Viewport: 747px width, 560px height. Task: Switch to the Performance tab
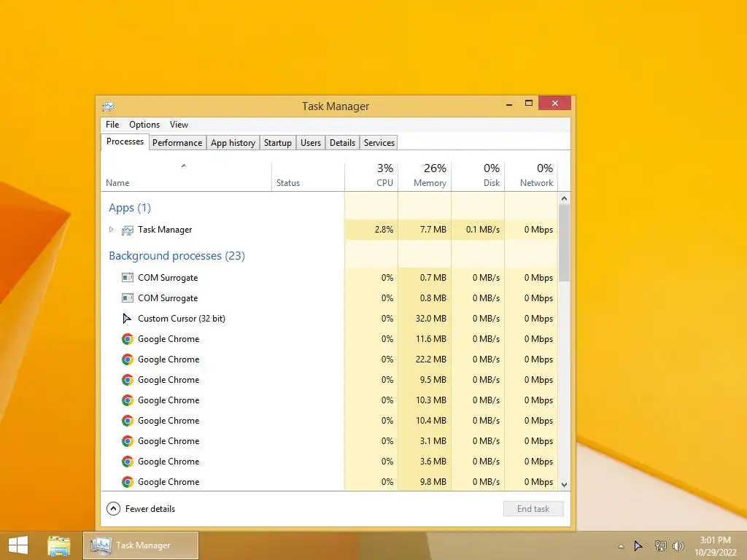pyautogui.click(x=177, y=143)
